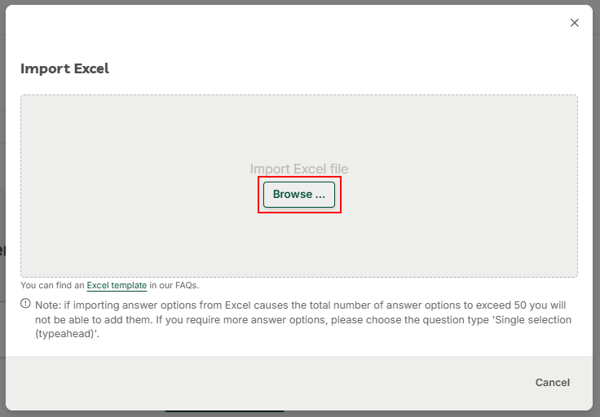This screenshot has width=600, height=417.
Task: Click the 'Import Excel file' placeholder text
Action: tap(299, 169)
